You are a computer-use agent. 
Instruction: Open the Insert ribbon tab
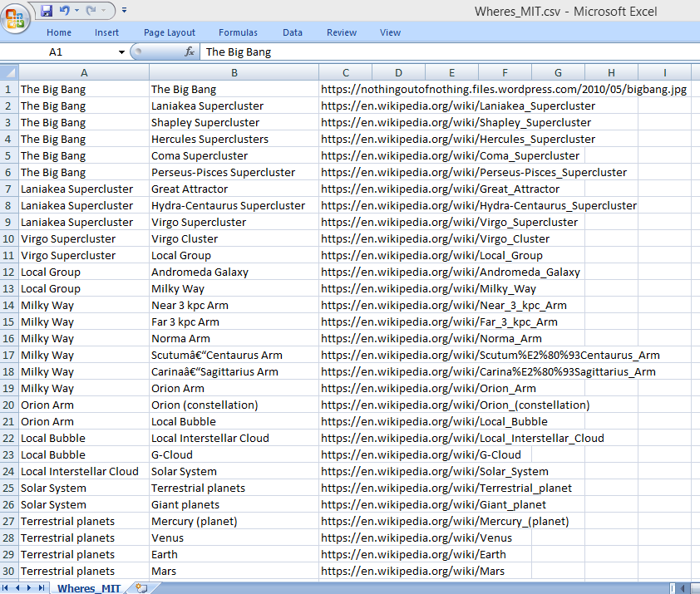(x=106, y=32)
